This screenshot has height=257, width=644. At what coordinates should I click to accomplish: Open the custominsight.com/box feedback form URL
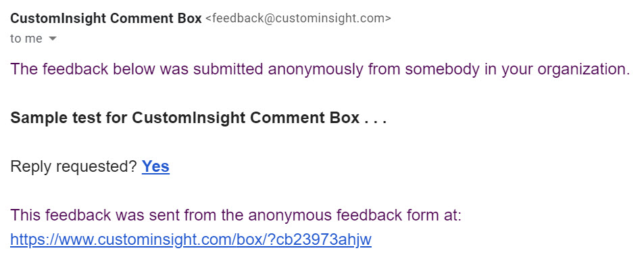(x=191, y=239)
